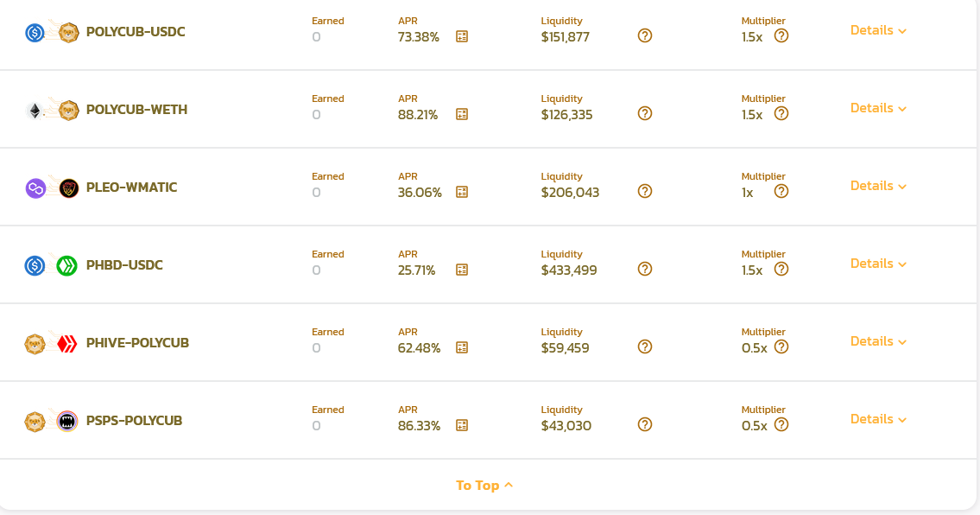This screenshot has width=980, height=515.
Task: Click the PSPS-POLYCUB liquidity value $43,030
Action: pyautogui.click(x=566, y=425)
